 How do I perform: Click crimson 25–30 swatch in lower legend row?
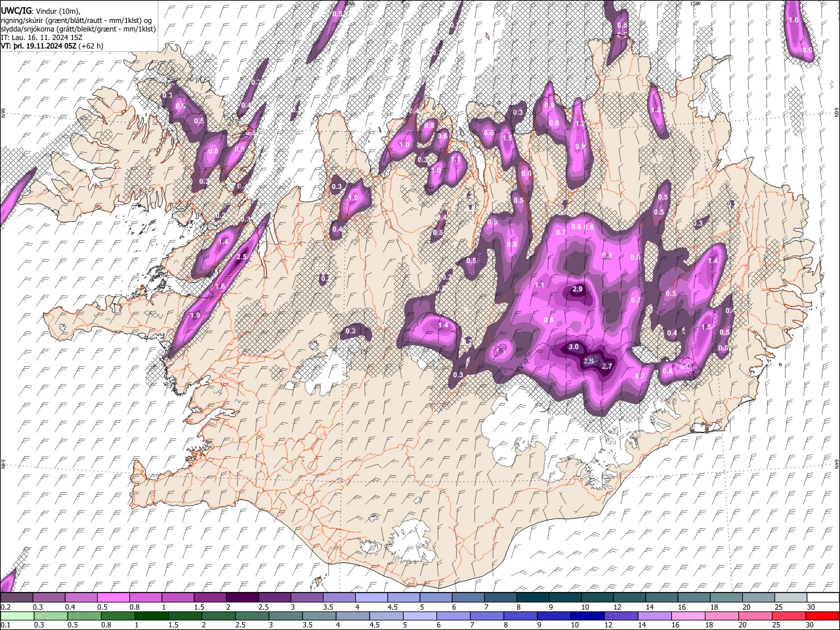(789, 616)
